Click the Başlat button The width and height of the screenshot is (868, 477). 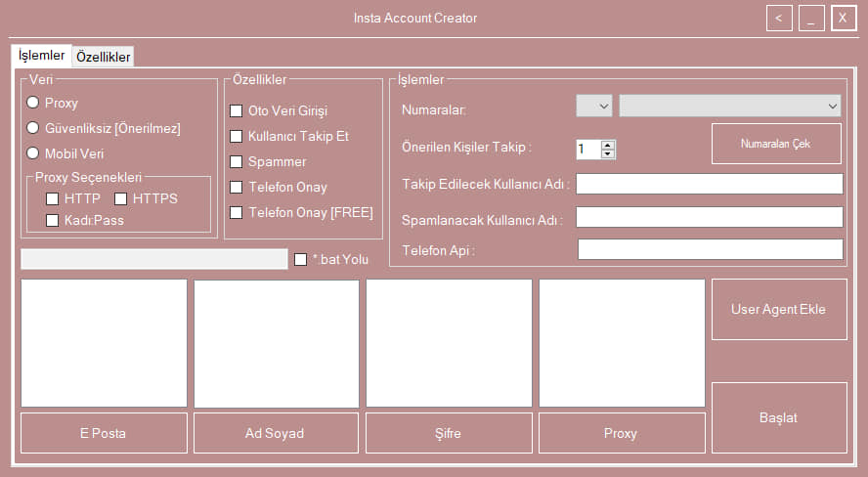[779, 417]
